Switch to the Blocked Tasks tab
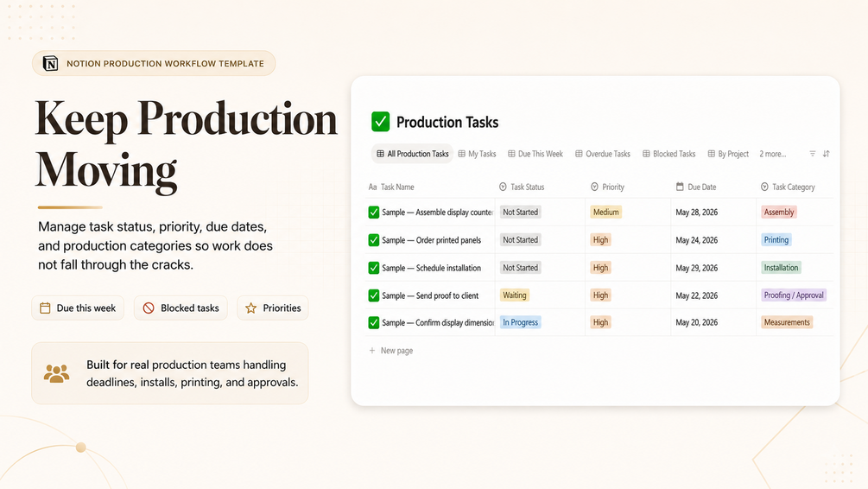The image size is (868, 489). (x=668, y=154)
